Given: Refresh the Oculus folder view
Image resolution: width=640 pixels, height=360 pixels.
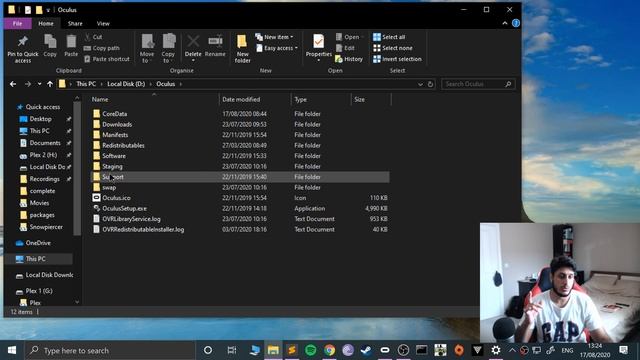Looking at the screenshot, I should pyautogui.click(x=430, y=84).
